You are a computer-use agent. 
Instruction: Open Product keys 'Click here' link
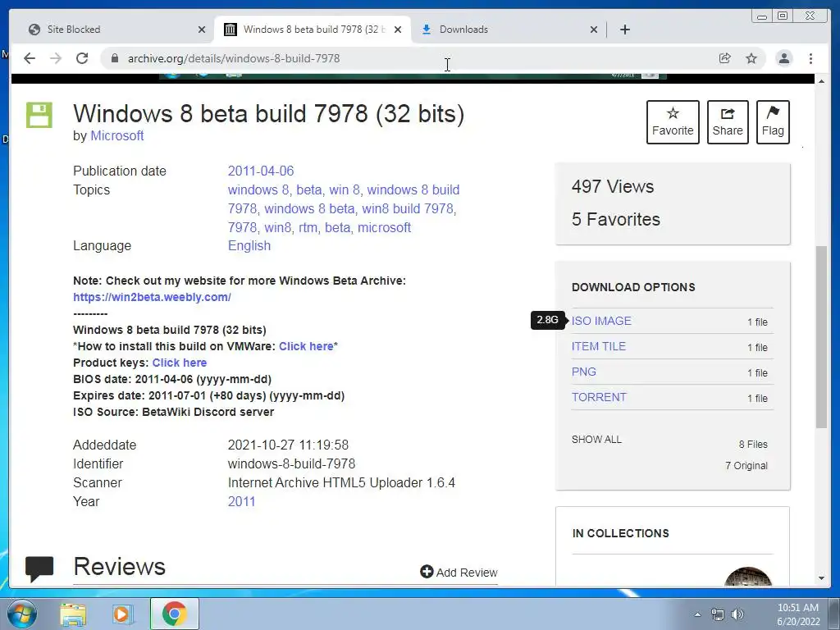180,363
